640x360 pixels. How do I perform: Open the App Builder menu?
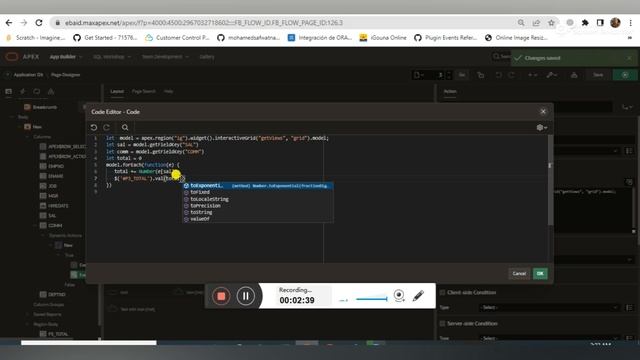[x=66, y=57]
